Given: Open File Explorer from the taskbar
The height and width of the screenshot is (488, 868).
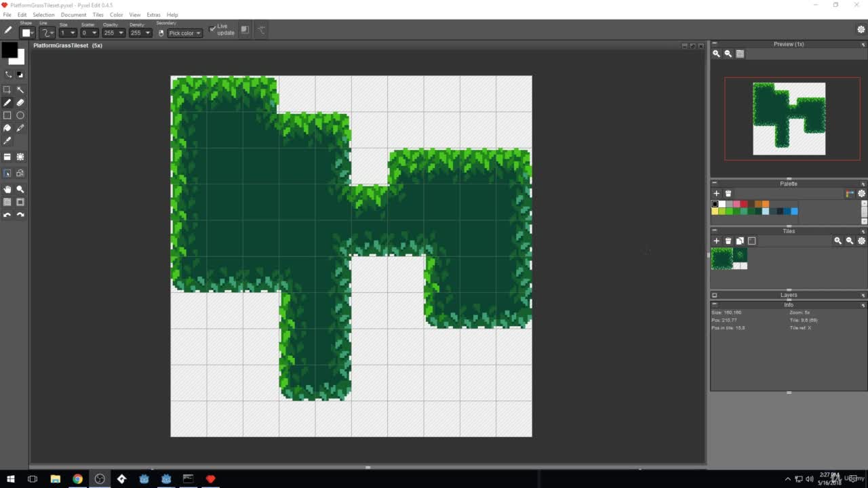Looking at the screenshot, I should pos(55,479).
